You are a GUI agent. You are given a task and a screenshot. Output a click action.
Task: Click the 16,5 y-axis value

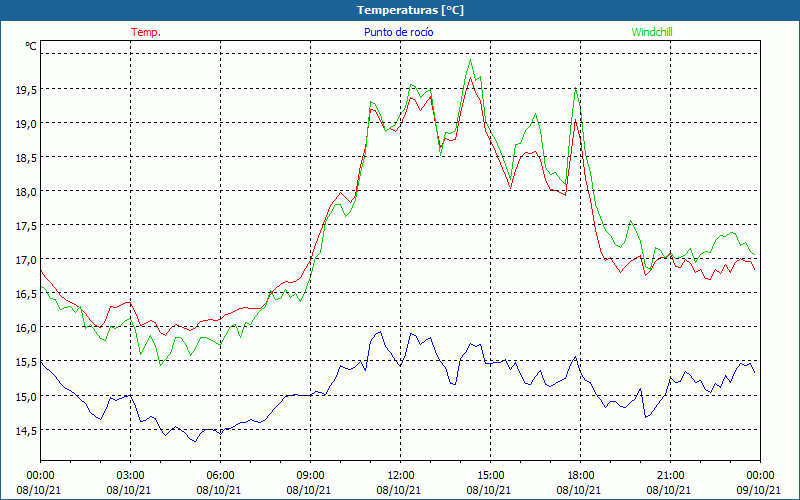pos(26,294)
